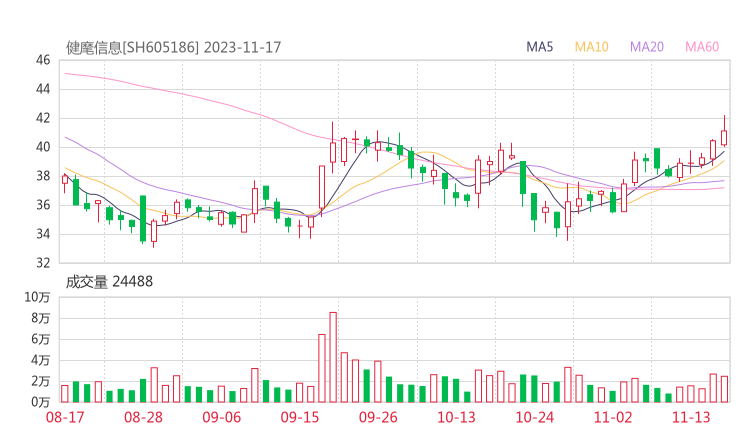Image resolution: width=740 pixels, height=440 pixels.
Task: Click the 36 price axis label
Action: coord(43,205)
